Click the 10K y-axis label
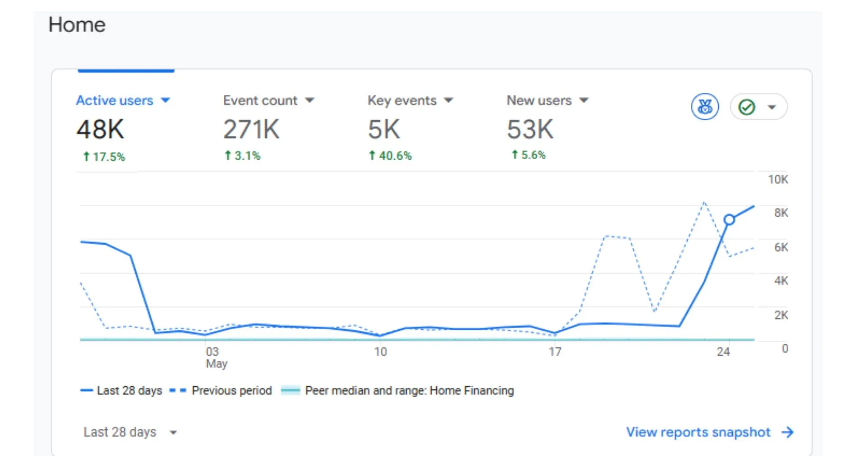The width and height of the screenshot is (868, 456). 778,180
